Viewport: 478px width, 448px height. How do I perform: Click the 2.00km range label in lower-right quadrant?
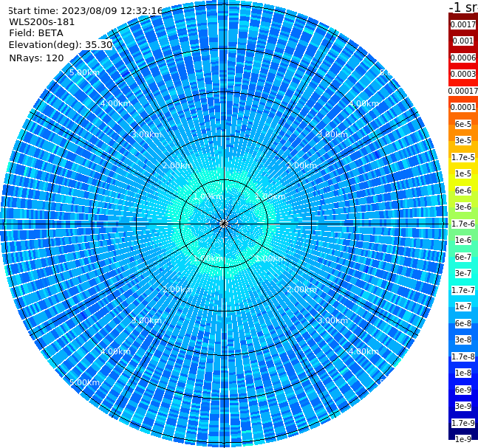click(x=302, y=289)
